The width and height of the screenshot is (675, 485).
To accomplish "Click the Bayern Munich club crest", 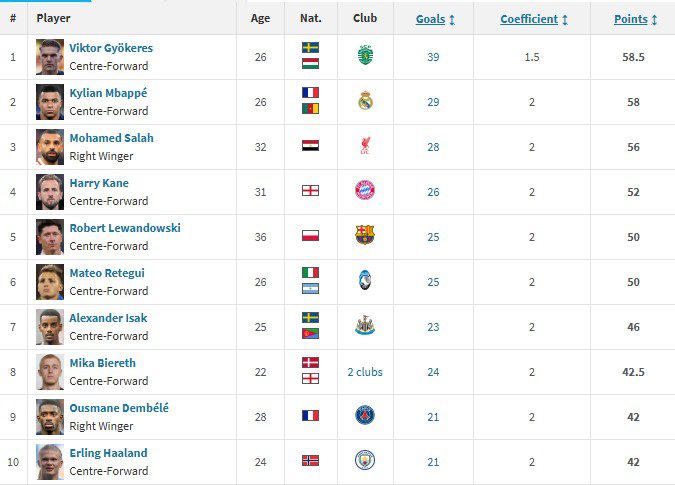I will pos(365,191).
